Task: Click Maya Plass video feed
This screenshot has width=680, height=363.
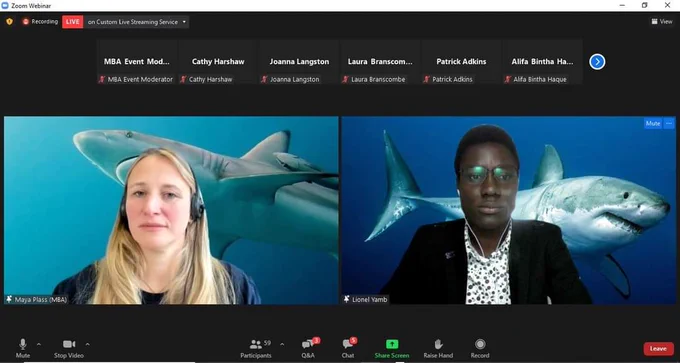Action: pyautogui.click(x=171, y=210)
